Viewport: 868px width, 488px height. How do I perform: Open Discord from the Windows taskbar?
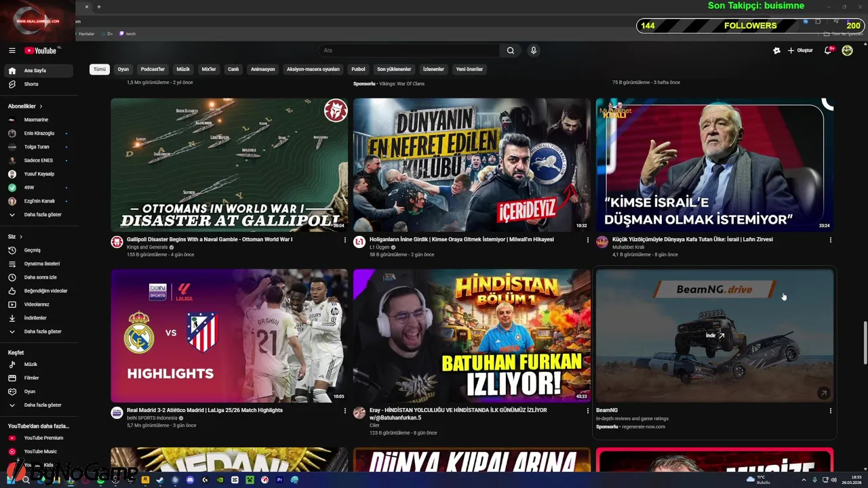[190, 480]
